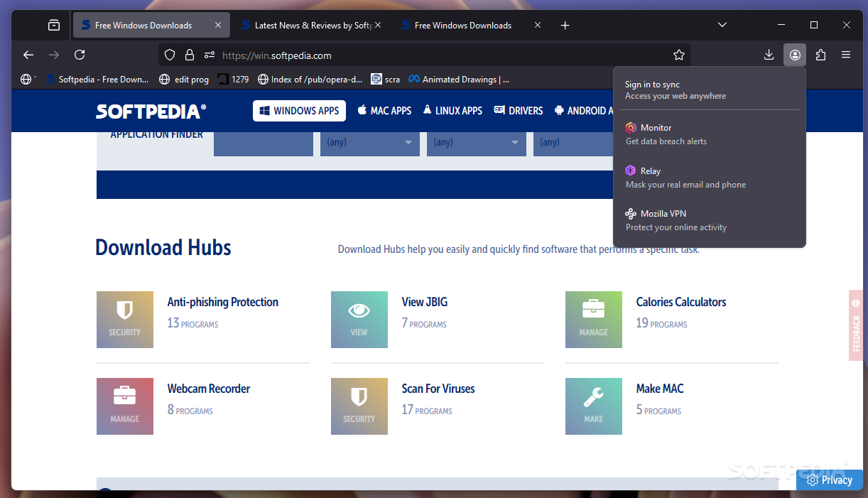Expand the second (any) dropdown
Image resolution: width=868 pixels, height=498 pixels.
pyautogui.click(x=477, y=143)
